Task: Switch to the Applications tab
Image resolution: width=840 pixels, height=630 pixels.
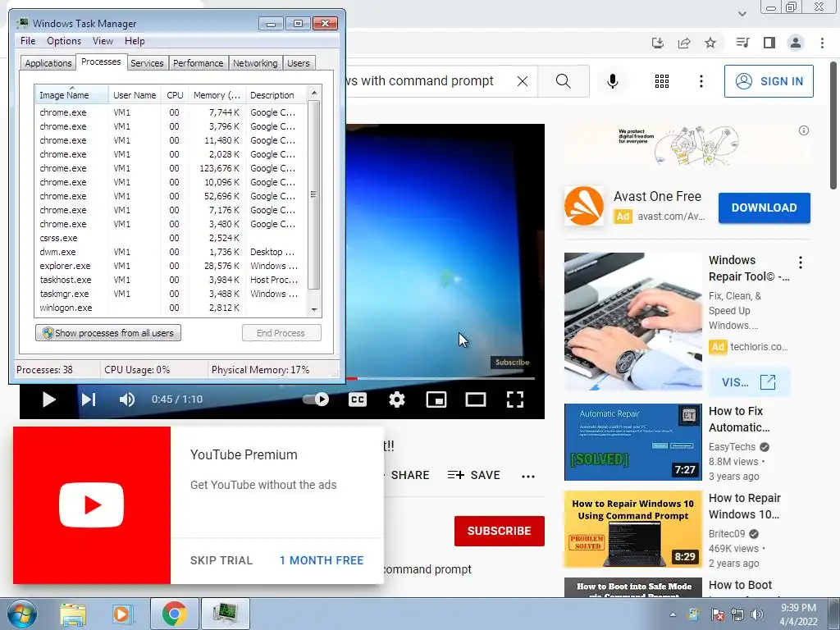Action: click(x=48, y=63)
